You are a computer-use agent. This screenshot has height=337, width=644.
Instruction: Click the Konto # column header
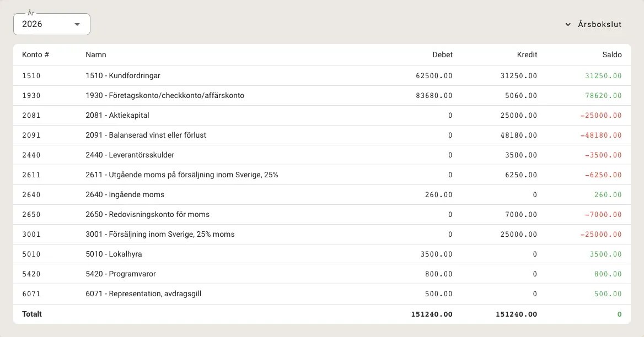tap(35, 55)
